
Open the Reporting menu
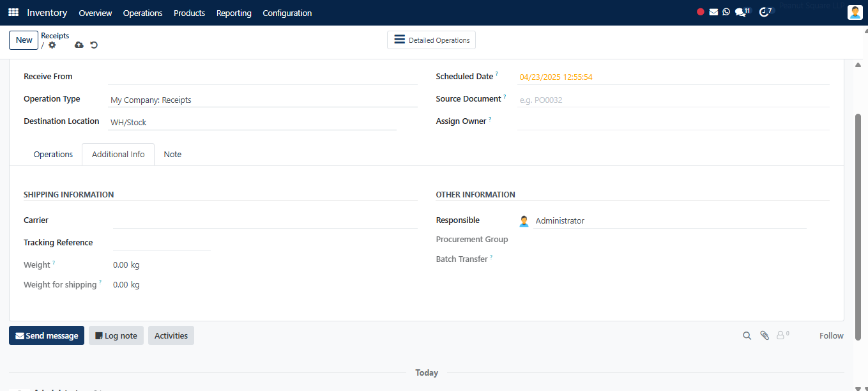coord(234,13)
